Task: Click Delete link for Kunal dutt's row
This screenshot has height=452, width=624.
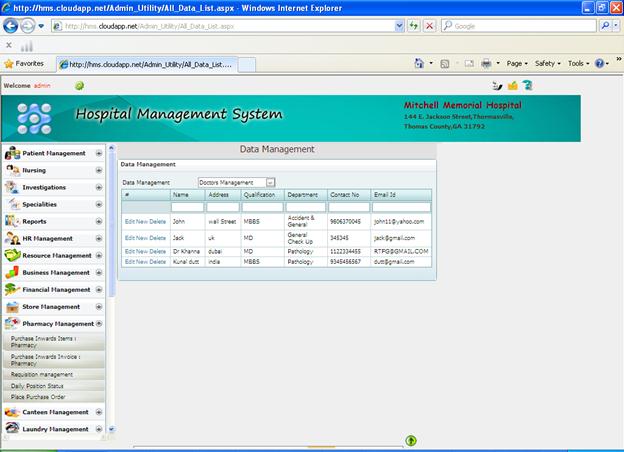Action: tap(157, 261)
